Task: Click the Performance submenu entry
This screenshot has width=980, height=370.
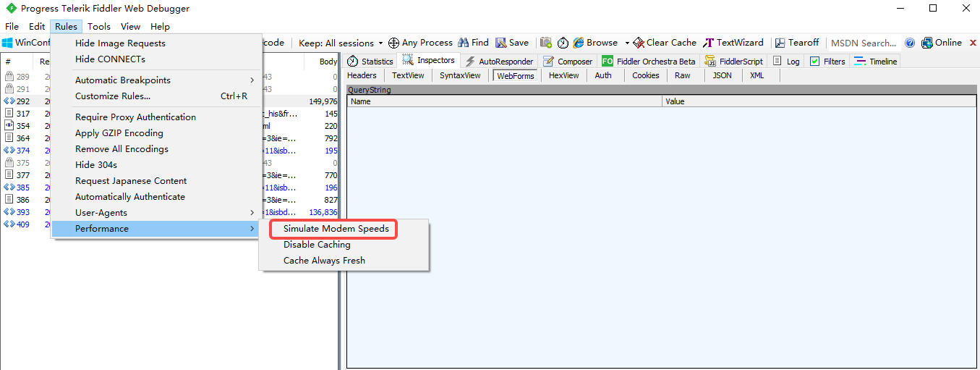Action: (x=155, y=228)
